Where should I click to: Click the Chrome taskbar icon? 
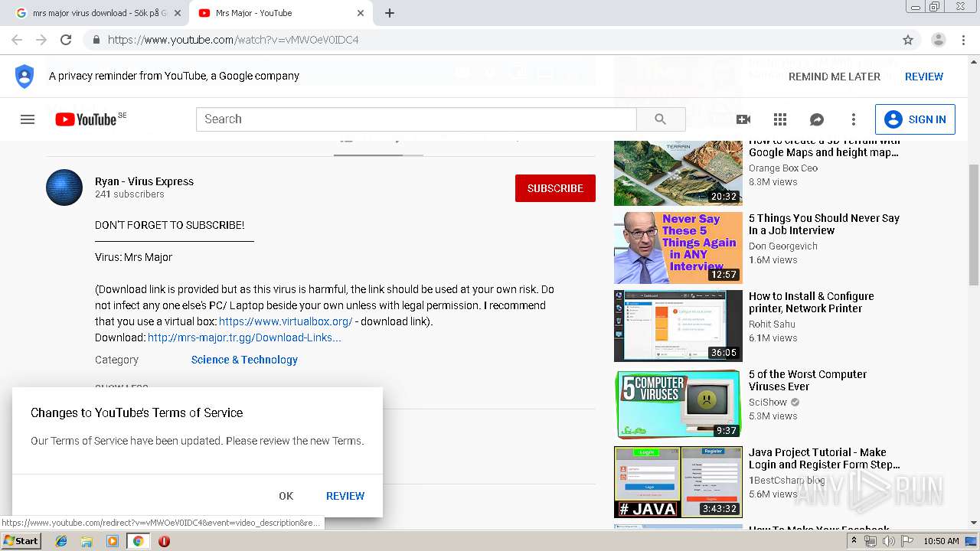[x=138, y=541]
